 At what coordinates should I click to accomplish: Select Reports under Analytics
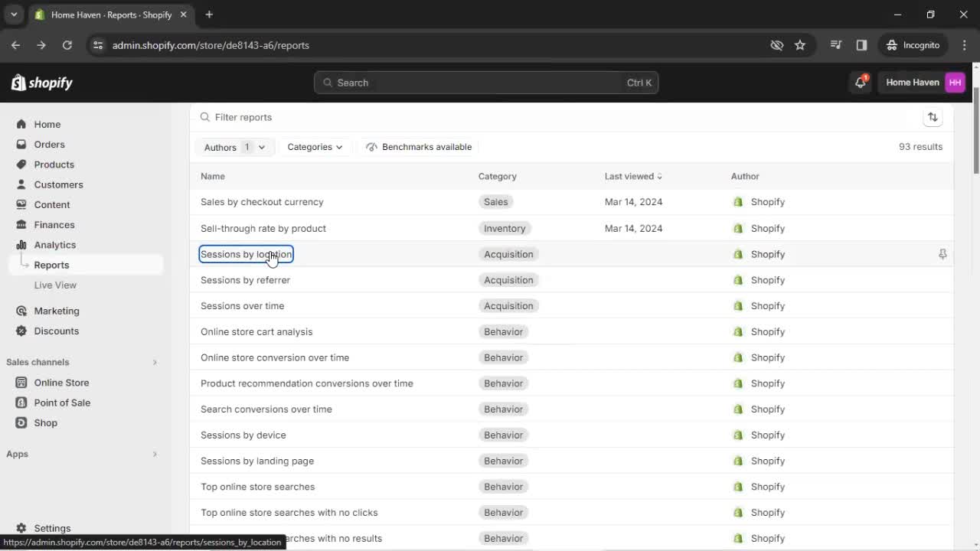(51, 265)
